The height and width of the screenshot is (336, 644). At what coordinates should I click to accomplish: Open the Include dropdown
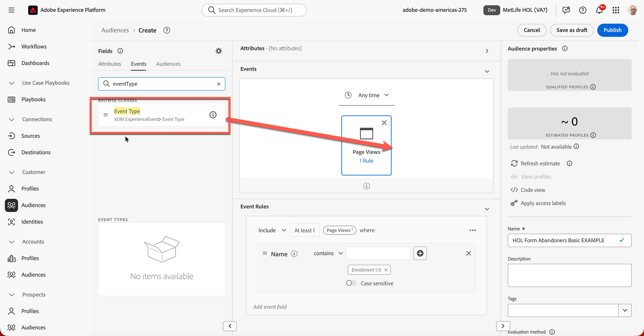272,230
